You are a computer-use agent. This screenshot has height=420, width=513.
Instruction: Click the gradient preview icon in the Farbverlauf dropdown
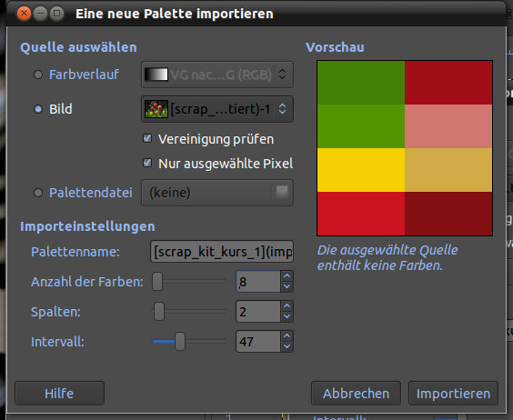156,75
